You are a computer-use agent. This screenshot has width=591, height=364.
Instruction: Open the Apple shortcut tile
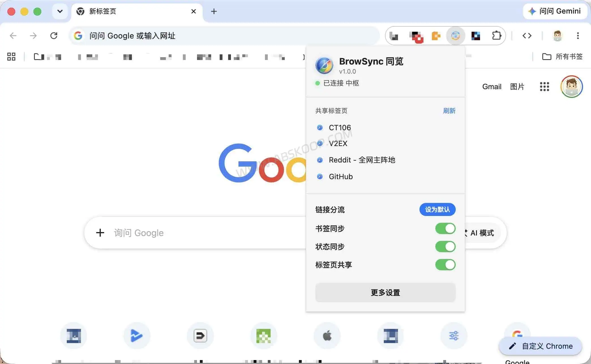[x=327, y=336]
